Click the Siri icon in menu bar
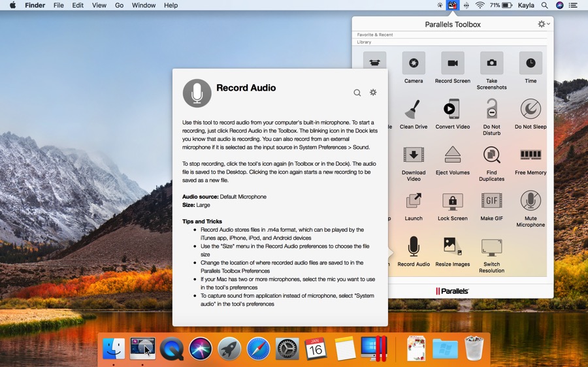This screenshot has height=367, width=588. pos(559,5)
